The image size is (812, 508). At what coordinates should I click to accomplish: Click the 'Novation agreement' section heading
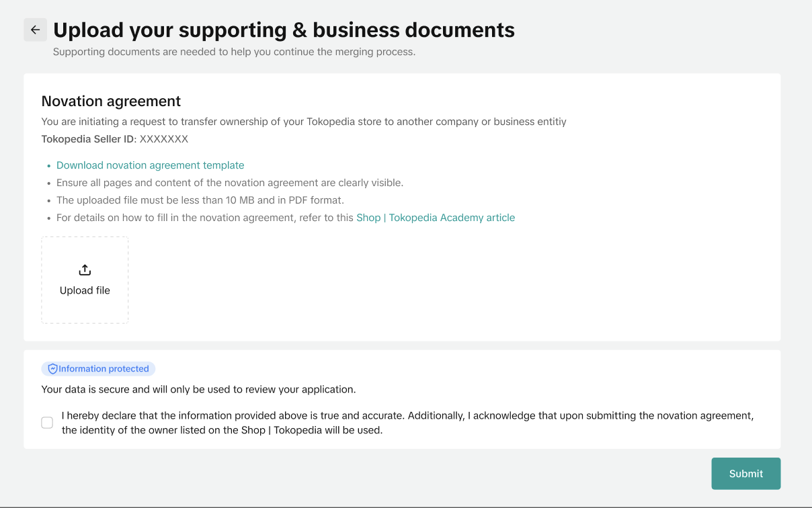[111, 101]
